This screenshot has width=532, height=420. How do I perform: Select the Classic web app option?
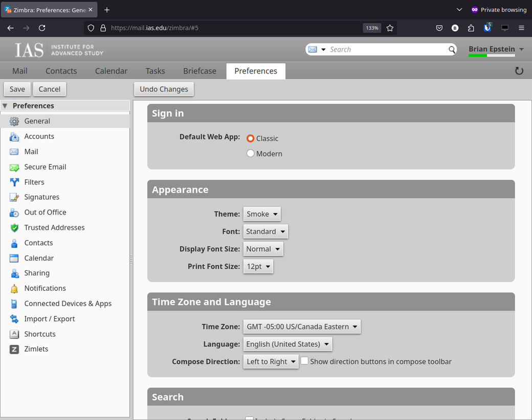click(x=251, y=138)
